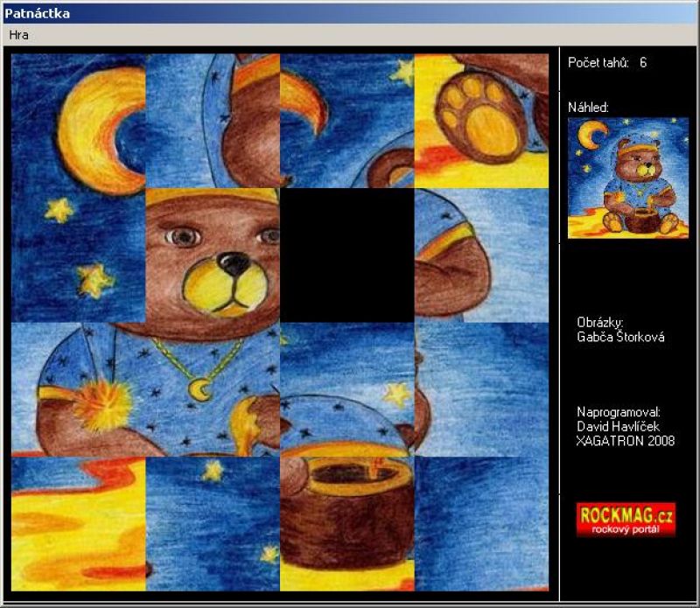Click the crescent moon puzzle tile
Image resolution: width=700 pixels, height=608 pixels.
pyautogui.click(x=79, y=121)
